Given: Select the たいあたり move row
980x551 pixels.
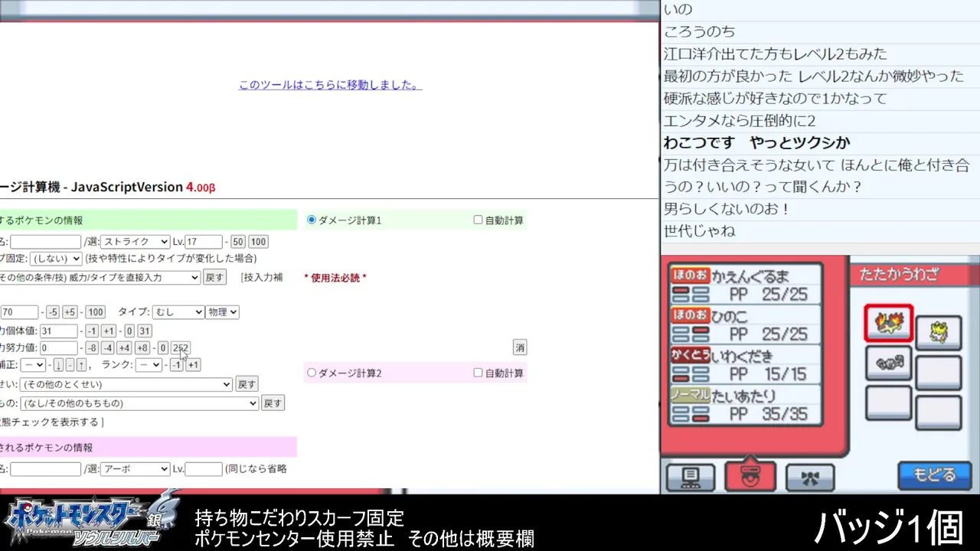Looking at the screenshot, I should coord(744,405).
